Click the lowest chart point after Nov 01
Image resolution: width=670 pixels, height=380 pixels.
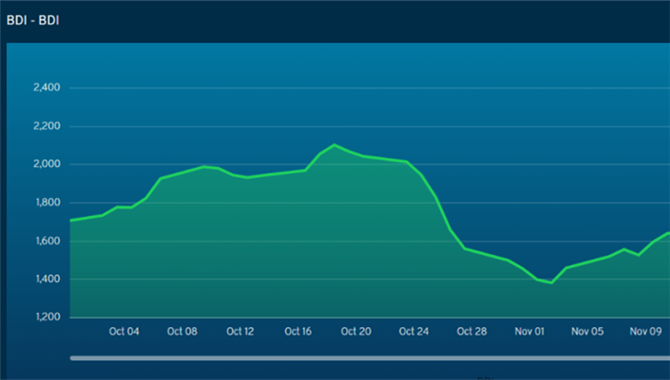[x=552, y=283]
